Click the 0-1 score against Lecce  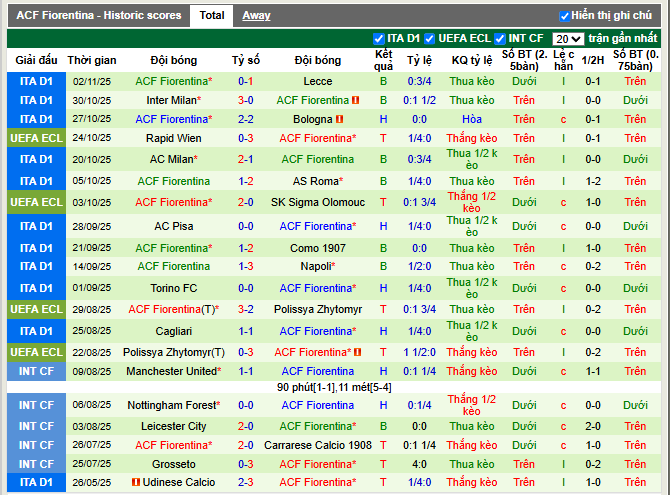click(246, 81)
